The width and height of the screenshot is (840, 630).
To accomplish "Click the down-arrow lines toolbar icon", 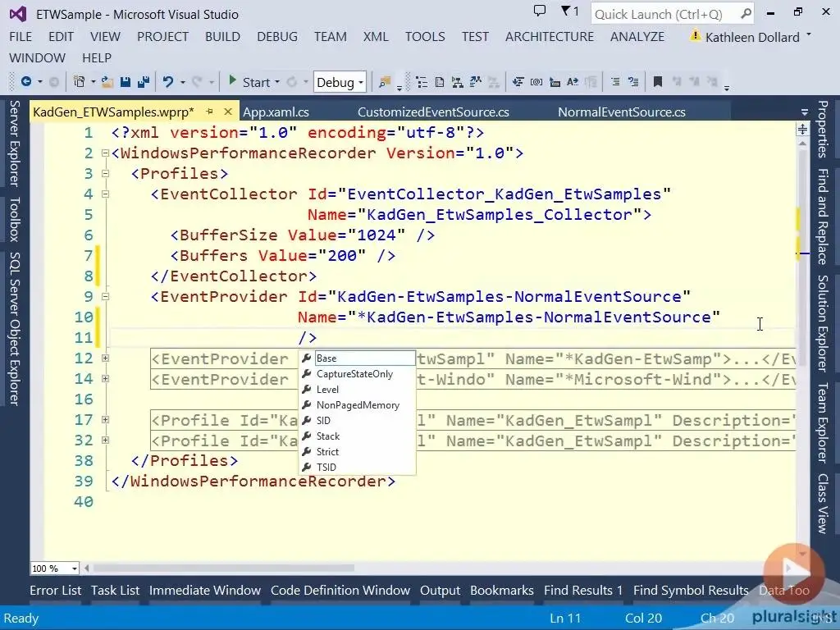I will pos(518,82).
